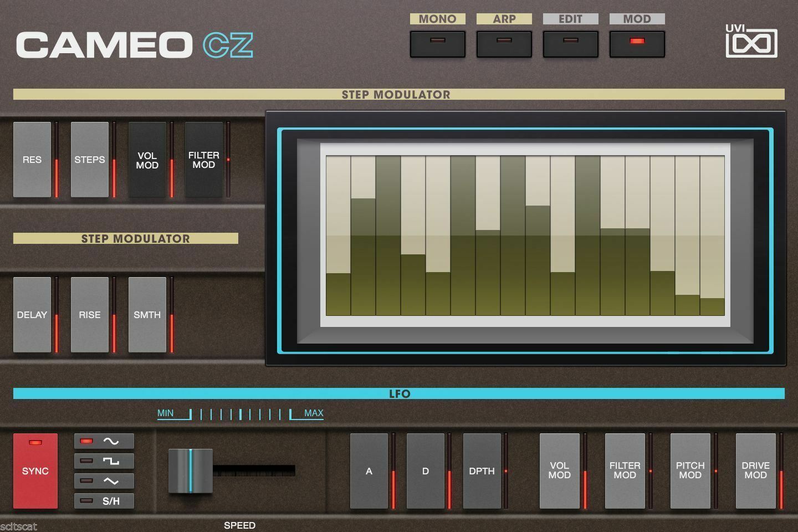Toggle the MONO mode button
This screenshot has height=532, width=798.
pos(437,44)
